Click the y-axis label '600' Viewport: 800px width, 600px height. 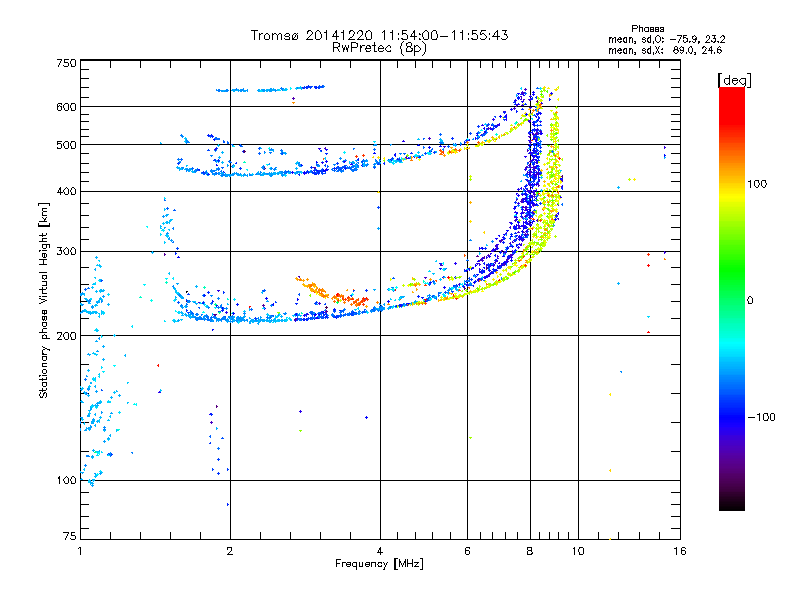tap(66, 107)
